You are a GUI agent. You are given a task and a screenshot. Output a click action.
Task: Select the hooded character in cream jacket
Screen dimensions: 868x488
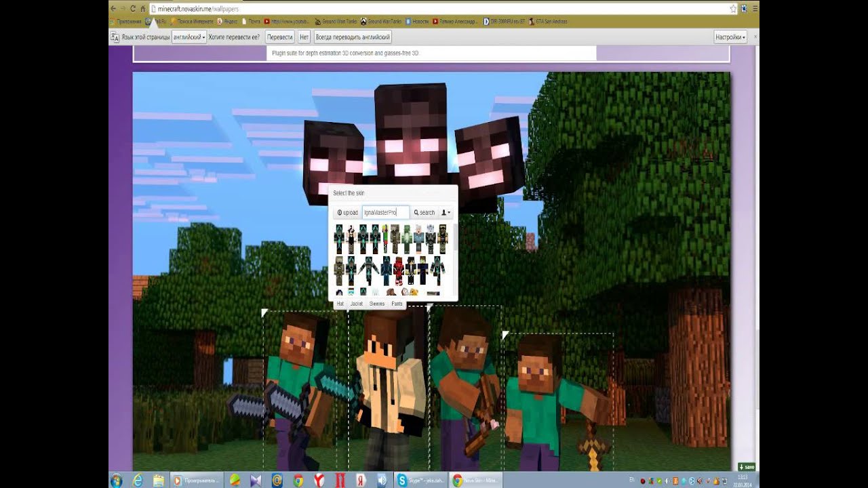pyautogui.click(x=389, y=390)
